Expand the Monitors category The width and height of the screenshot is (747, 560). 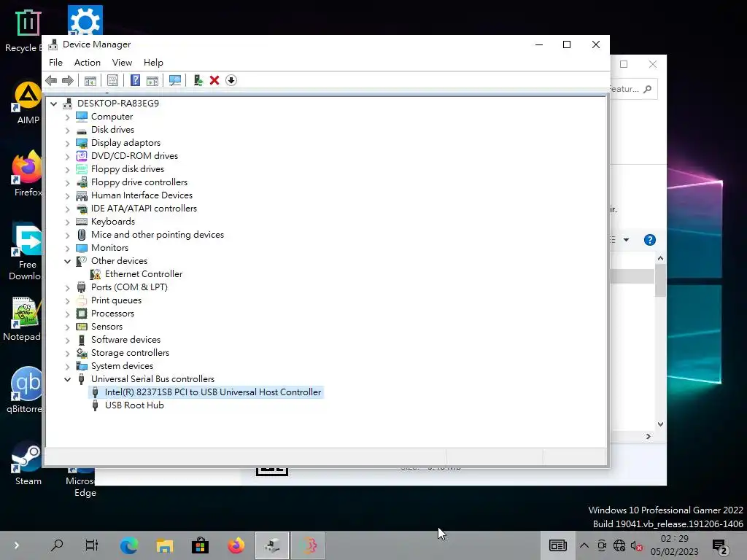(x=67, y=248)
